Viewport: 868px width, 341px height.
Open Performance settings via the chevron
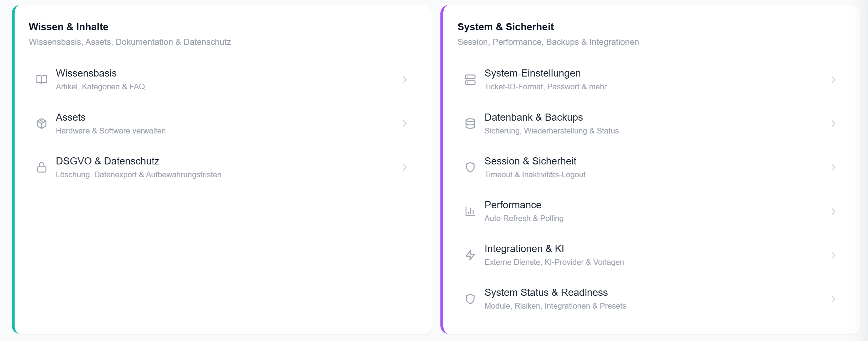click(834, 211)
